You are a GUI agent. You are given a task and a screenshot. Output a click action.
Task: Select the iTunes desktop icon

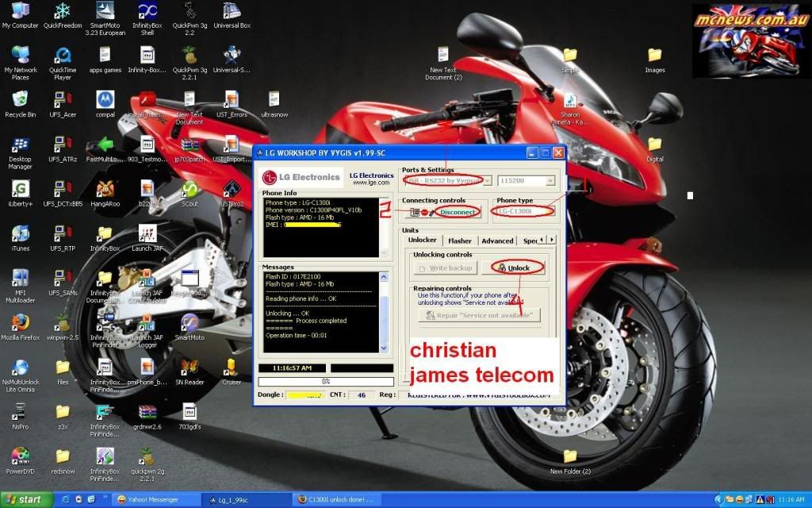coord(20,238)
